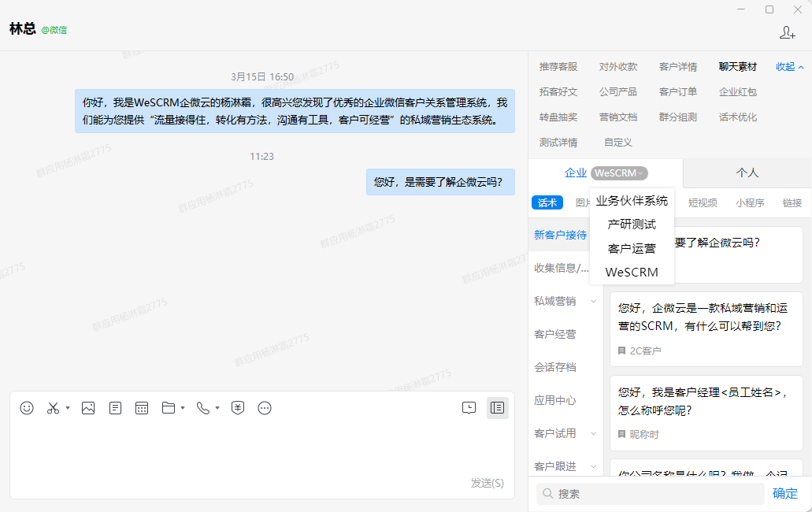Open the quick reply note icon

point(116,408)
